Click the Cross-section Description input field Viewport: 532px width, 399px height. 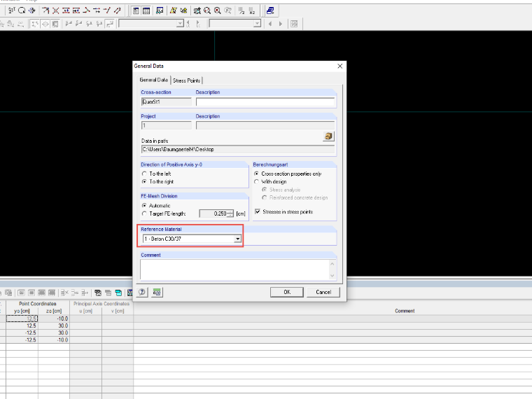click(265, 101)
